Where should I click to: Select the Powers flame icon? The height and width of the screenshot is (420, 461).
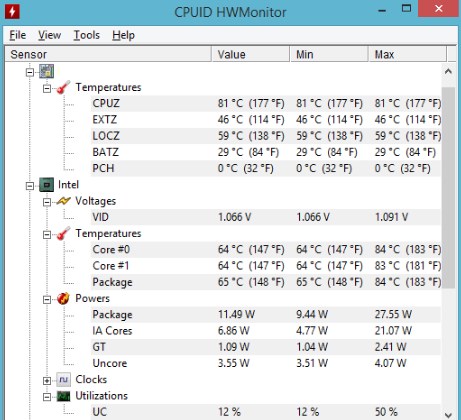coord(63,298)
